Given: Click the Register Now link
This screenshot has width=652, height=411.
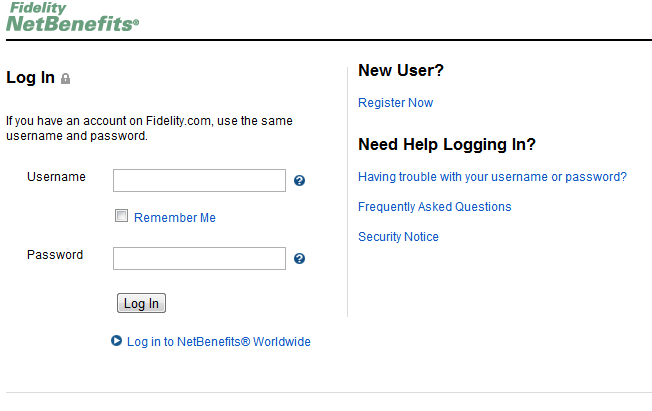Looking at the screenshot, I should click(x=395, y=103).
